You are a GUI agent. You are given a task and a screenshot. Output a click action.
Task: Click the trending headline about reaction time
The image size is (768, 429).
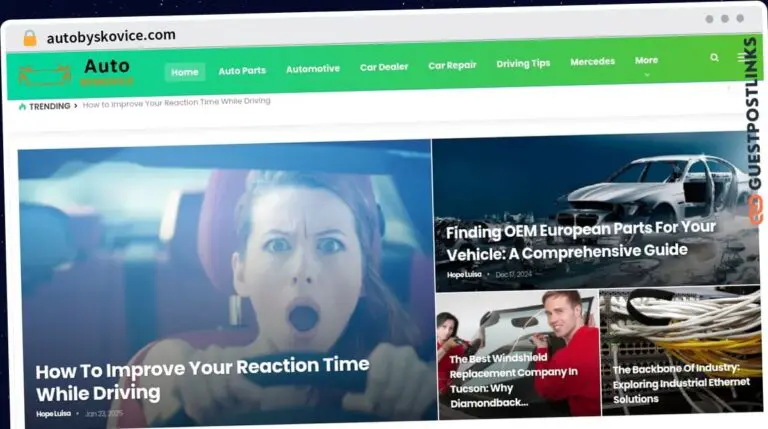(176, 102)
